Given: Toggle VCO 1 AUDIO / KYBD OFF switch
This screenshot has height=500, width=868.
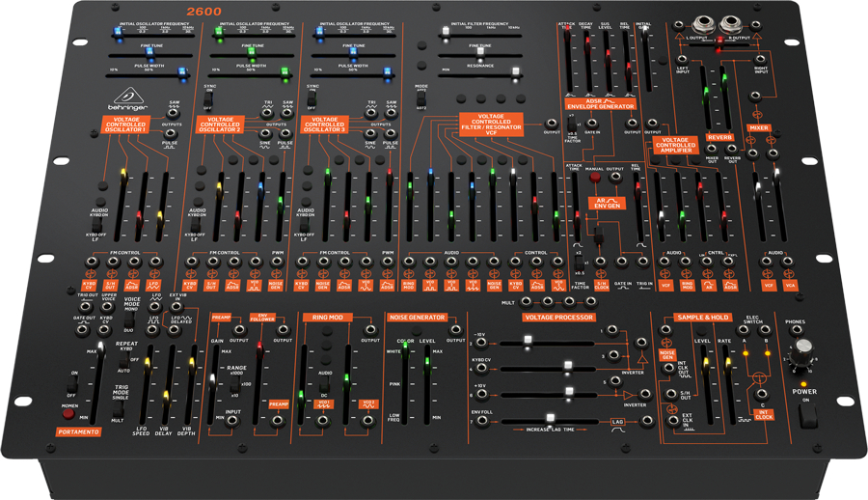Looking at the screenshot, I should [96, 225].
